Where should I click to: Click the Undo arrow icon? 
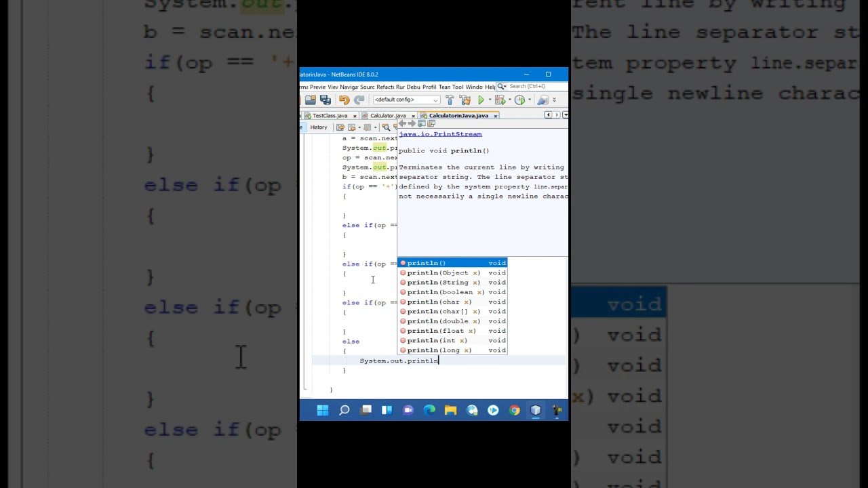point(344,100)
